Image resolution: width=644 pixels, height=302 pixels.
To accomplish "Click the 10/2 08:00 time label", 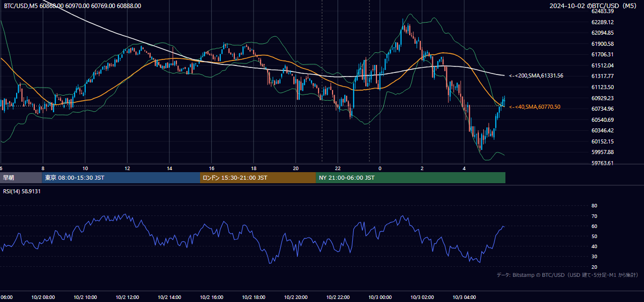I will [x=43, y=297].
